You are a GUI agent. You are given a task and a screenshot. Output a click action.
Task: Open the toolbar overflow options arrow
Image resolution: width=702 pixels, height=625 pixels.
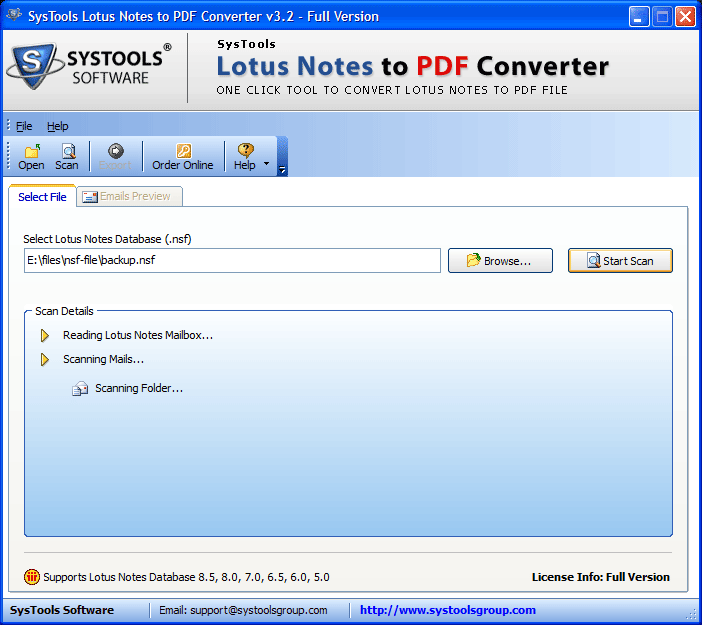click(x=282, y=169)
